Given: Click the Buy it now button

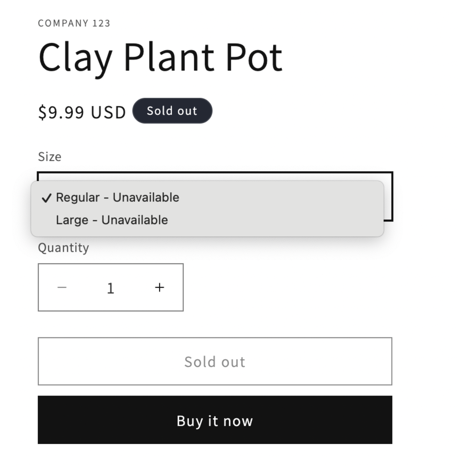Looking at the screenshot, I should pos(215,421).
